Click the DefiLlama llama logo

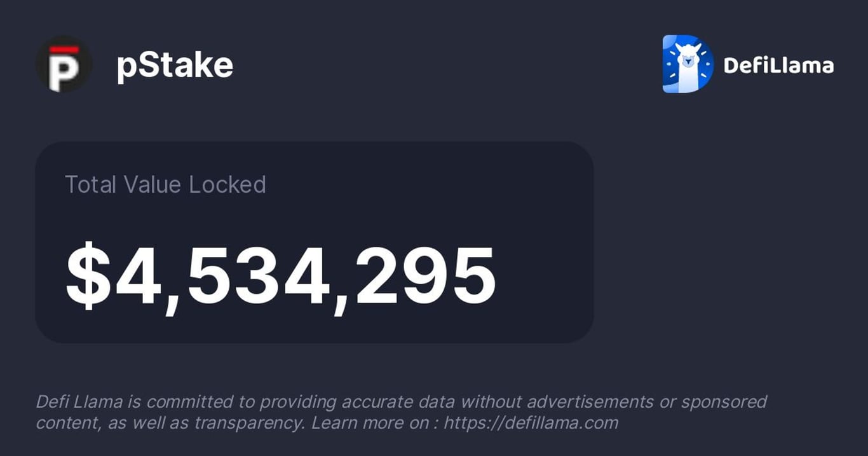(x=688, y=64)
